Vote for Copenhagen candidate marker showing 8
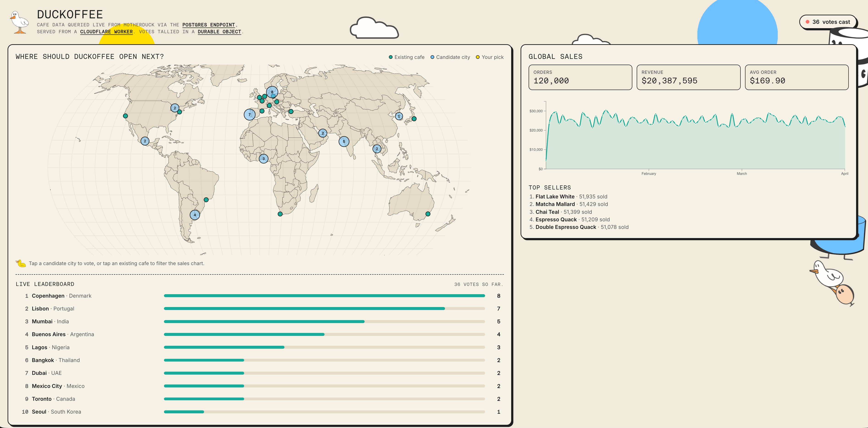 click(272, 92)
